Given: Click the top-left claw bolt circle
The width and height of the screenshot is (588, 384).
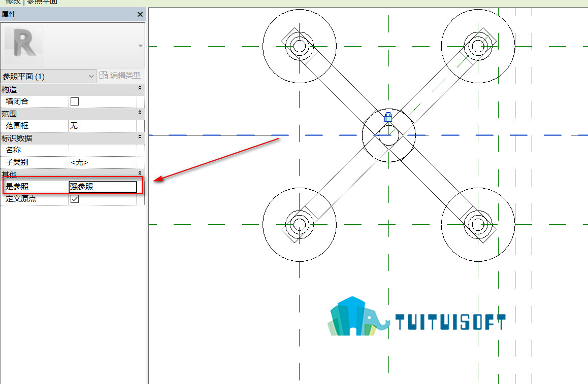Looking at the screenshot, I should [x=299, y=47].
